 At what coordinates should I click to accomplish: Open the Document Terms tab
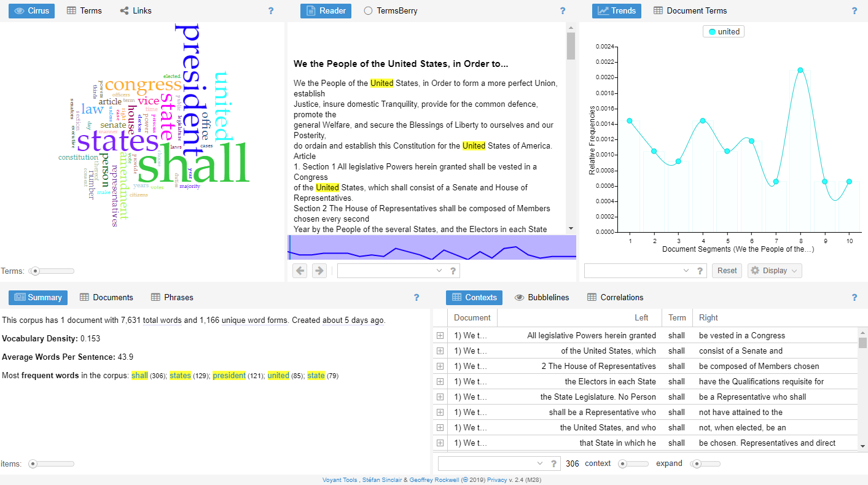pos(690,10)
